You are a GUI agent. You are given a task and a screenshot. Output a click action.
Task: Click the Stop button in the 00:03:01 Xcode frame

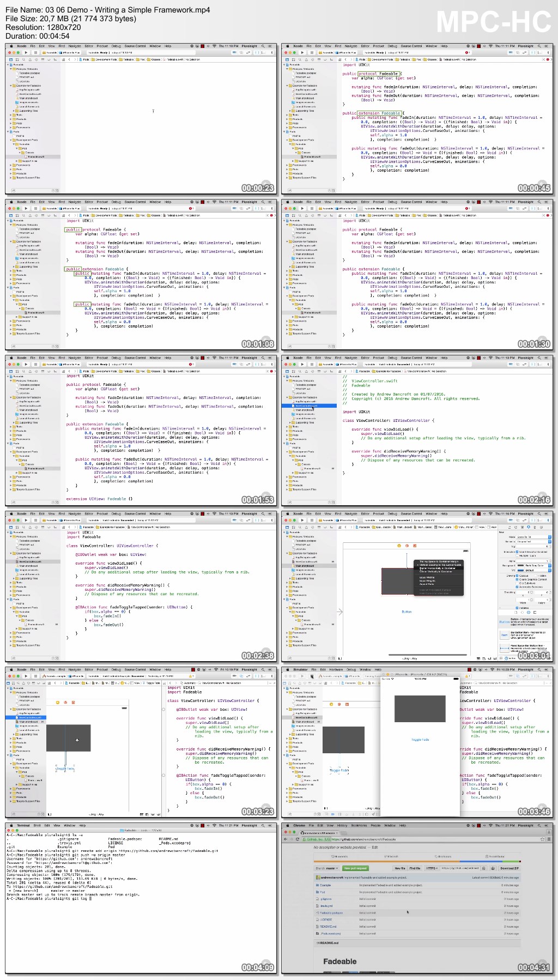(311, 521)
